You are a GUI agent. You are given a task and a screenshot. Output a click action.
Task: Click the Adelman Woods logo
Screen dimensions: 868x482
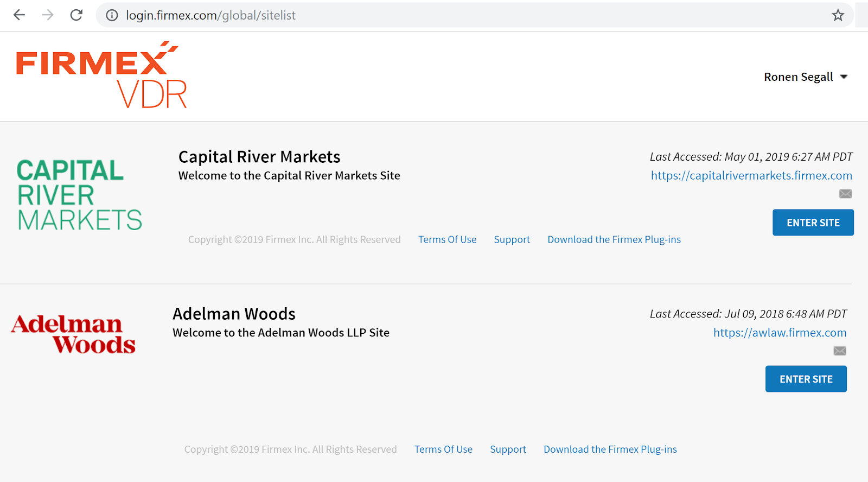(73, 334)
